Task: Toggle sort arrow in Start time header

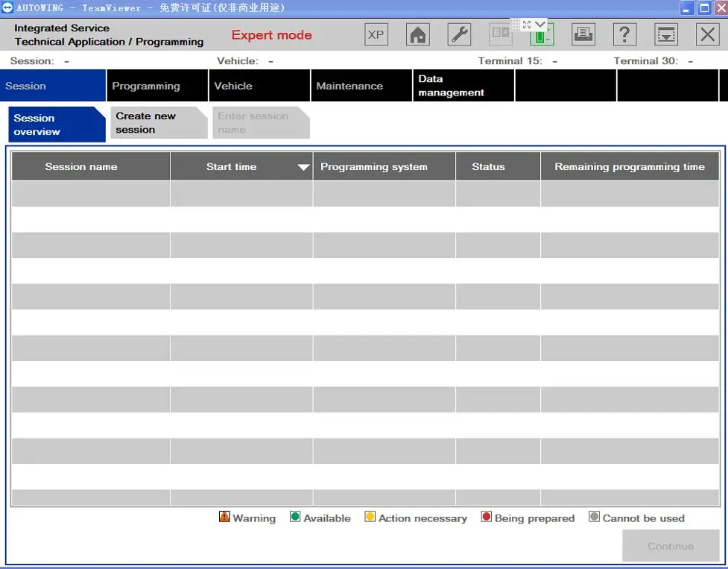Action: point(303,167)
